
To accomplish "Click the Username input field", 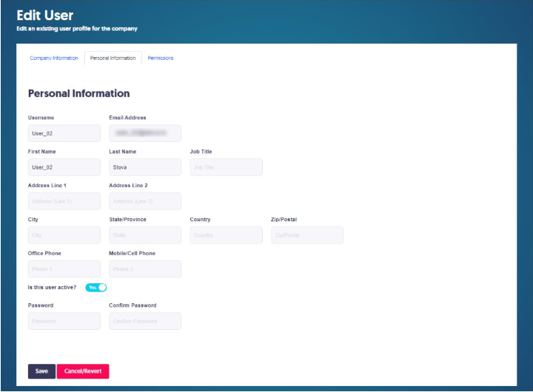I will (x=64, y=133).
